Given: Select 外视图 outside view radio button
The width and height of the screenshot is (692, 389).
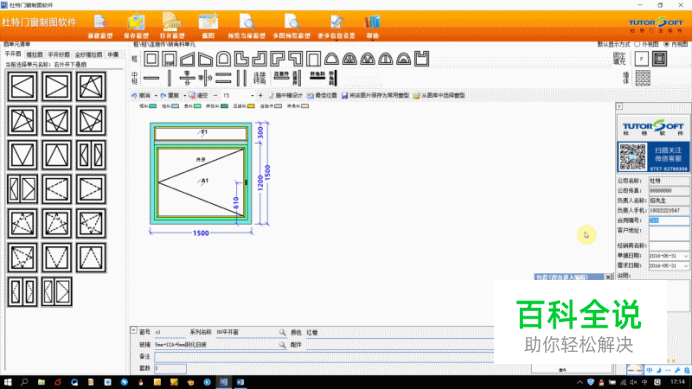Looking at the screenshot, I should click(x=637, y=44).
